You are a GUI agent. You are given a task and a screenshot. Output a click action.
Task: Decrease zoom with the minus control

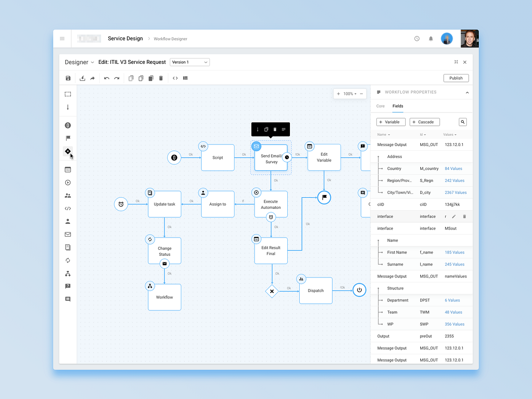point(361,94)
